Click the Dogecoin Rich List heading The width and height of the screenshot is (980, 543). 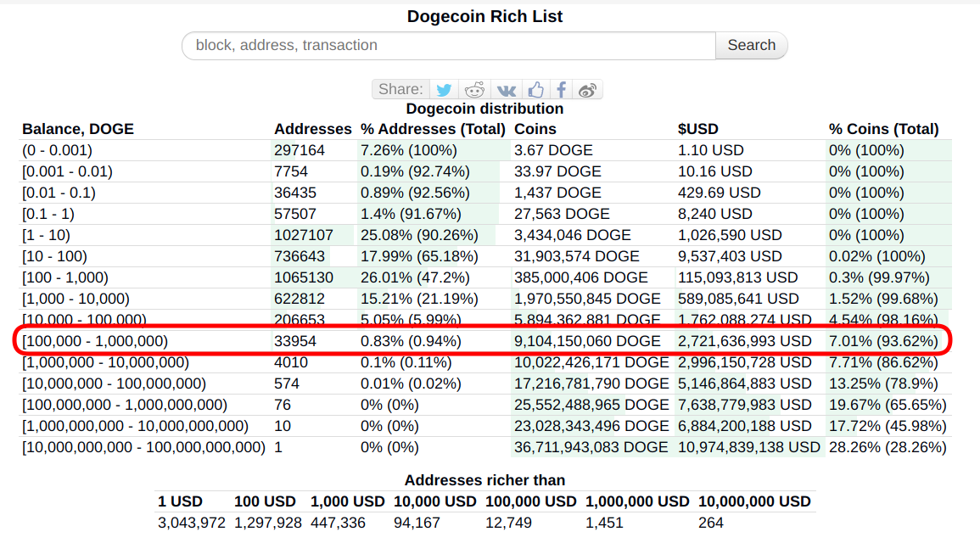484,17
